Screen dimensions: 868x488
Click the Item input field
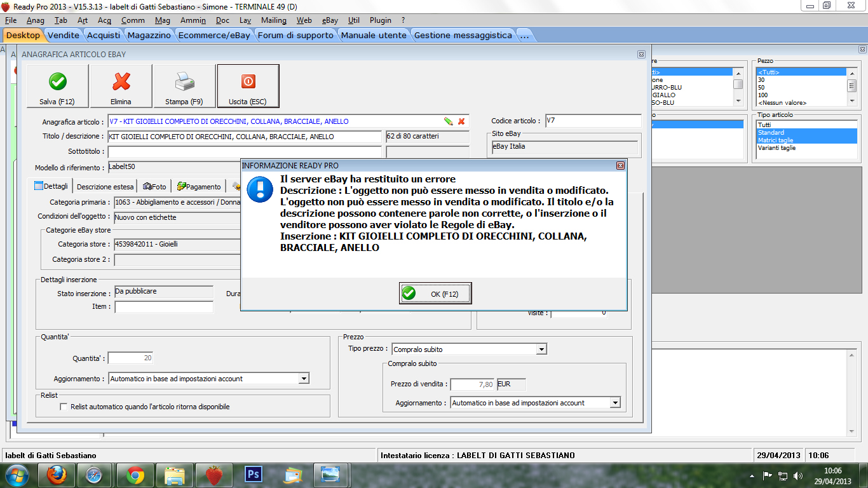coord(164,307)
